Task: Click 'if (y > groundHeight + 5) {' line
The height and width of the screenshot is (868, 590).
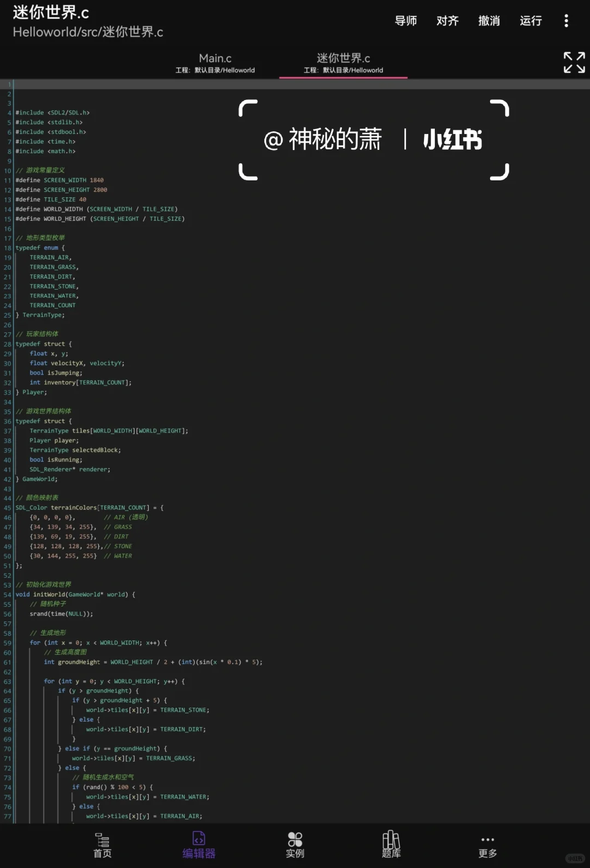Action: (120, 701)
